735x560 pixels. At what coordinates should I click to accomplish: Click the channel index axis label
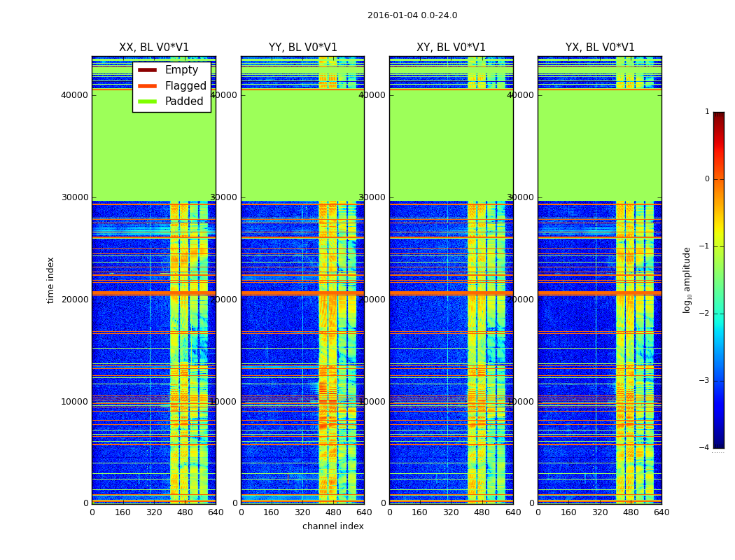[332, 526]
